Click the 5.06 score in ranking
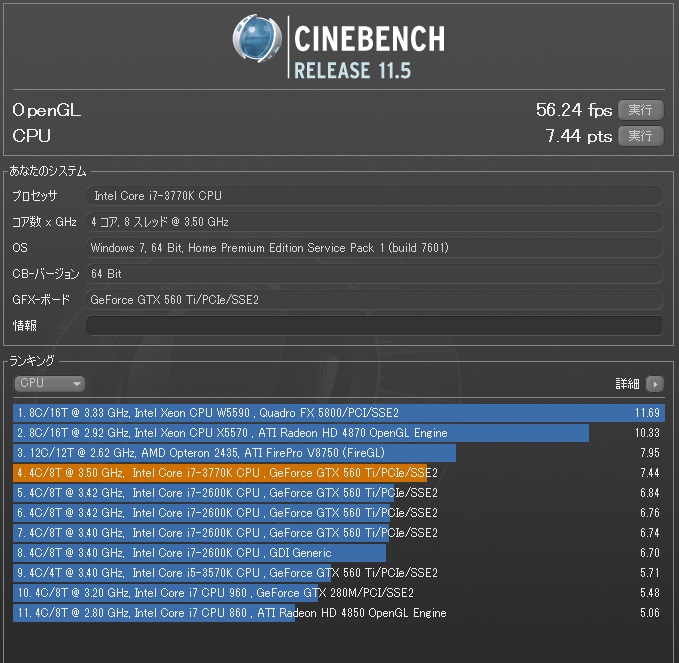The width and height of the screenshot is (679, 663). pyautogui.click(x=650, y=613)
